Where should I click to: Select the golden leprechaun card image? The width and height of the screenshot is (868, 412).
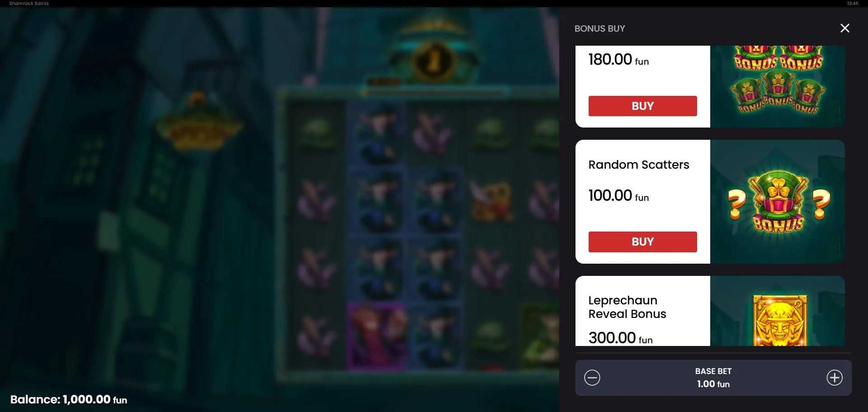[x=780, y=320]
